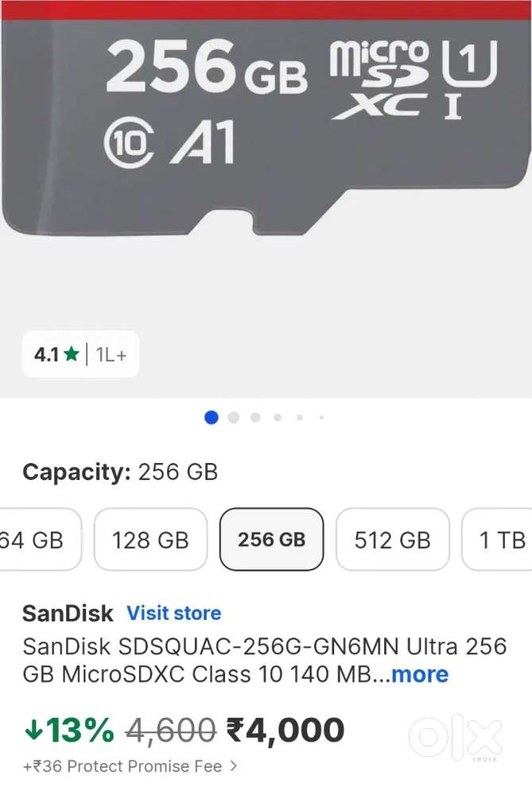
Task: Tap the green rating star icon
Action: click(72, 355)
